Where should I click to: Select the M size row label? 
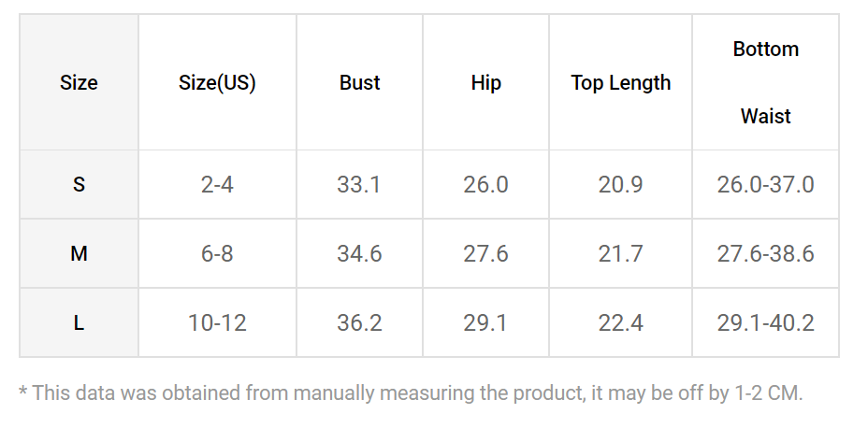coord(79,253)
